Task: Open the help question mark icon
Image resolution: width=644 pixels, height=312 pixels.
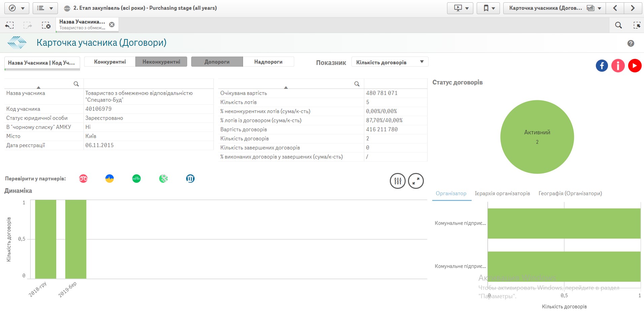Action: click(631, 43)
